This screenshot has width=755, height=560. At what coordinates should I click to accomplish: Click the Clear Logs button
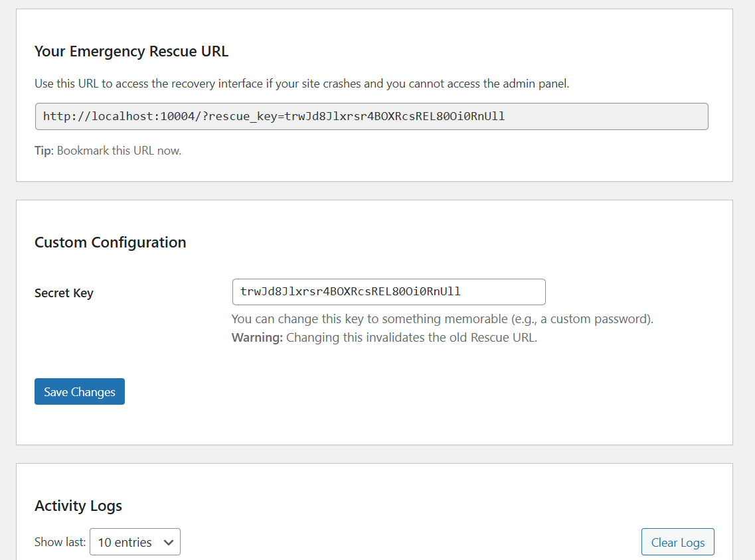(677, 541)
